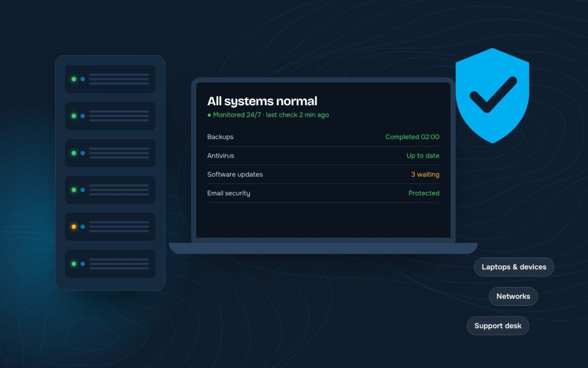Click the orange "3 waiting" status
This screenshot has width=588, height=368.
pos(425,174)
